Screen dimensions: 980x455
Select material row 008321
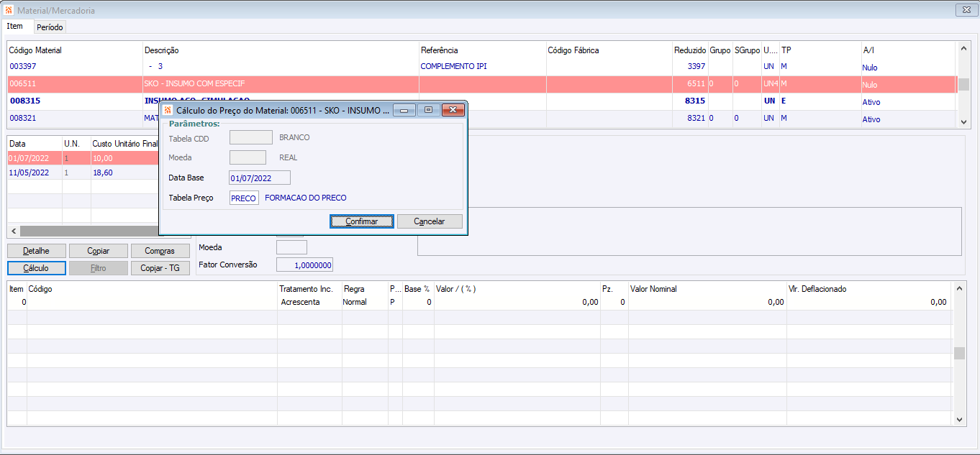[482, 119]
